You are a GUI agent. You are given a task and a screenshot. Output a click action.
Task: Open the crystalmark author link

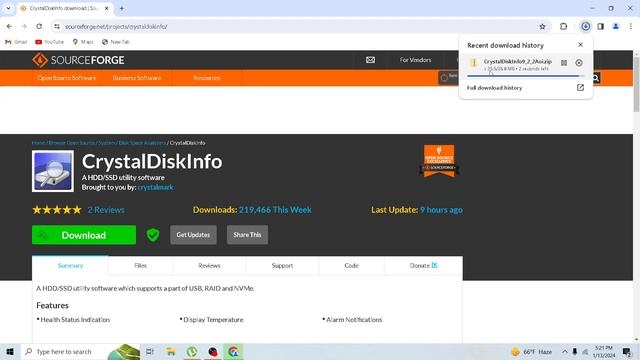point(156,187)
